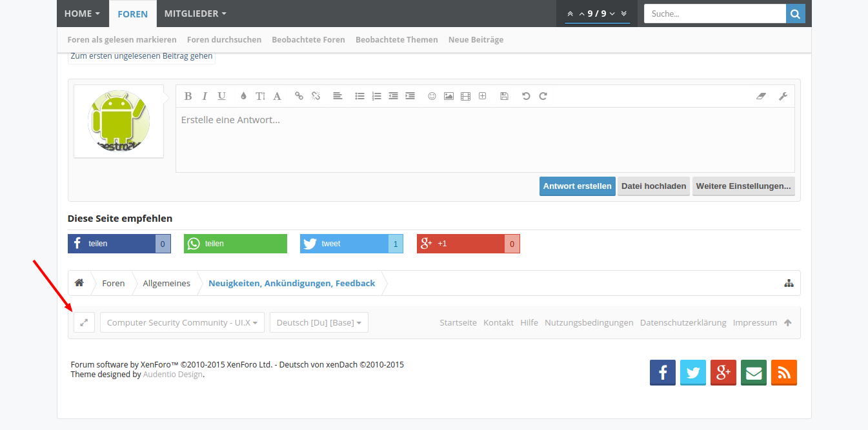Insert an image into the reply
The width and height of the screenshot is (868, 430).
pyautogui.click(x=449, y=96)
